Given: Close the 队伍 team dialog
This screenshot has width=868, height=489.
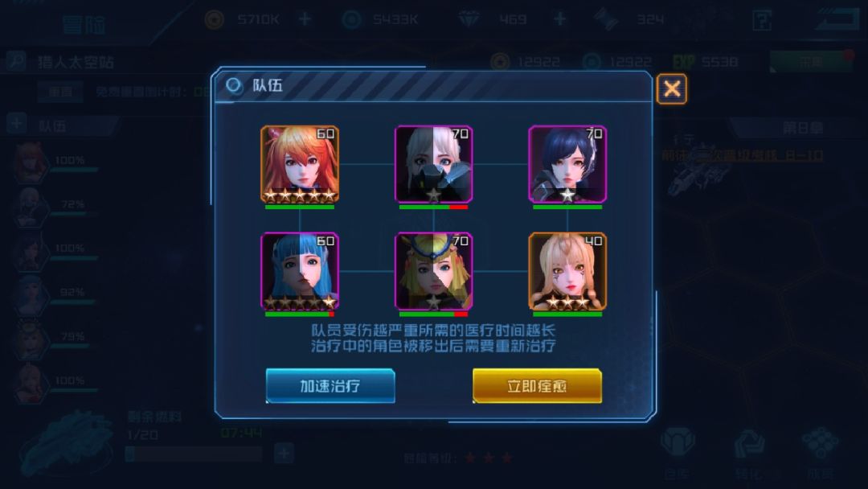Looking at the screenshot, I should coord(671,88).
